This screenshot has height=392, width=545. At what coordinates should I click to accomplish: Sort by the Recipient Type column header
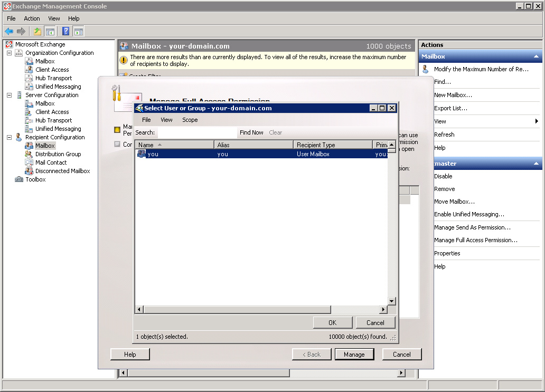[333, 145]
